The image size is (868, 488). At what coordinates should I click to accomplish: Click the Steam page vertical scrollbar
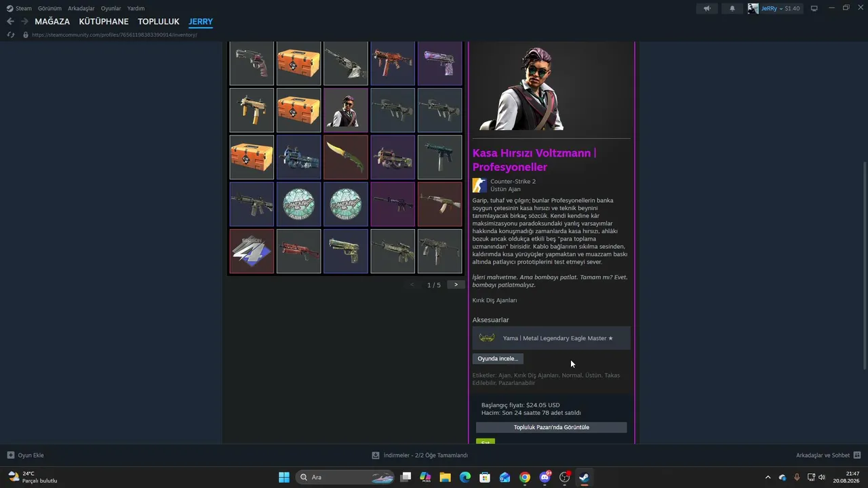pyautogui.click(x=864, y=265)
